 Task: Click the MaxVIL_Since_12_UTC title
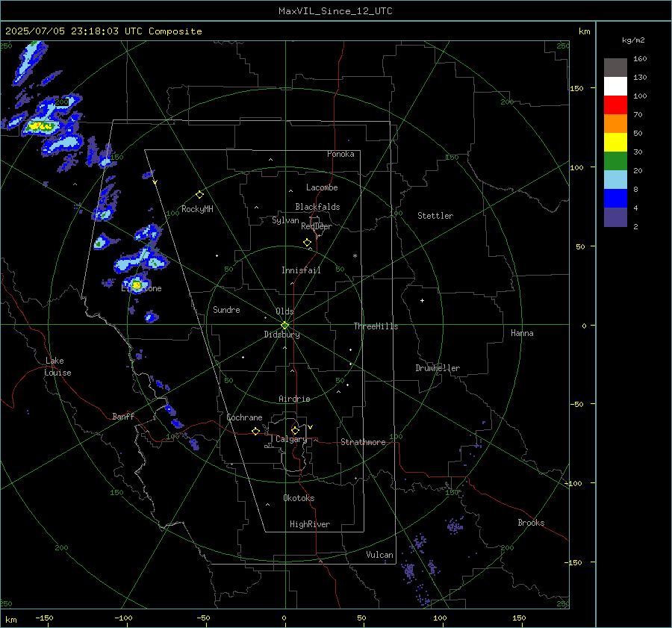click(335, 11)
